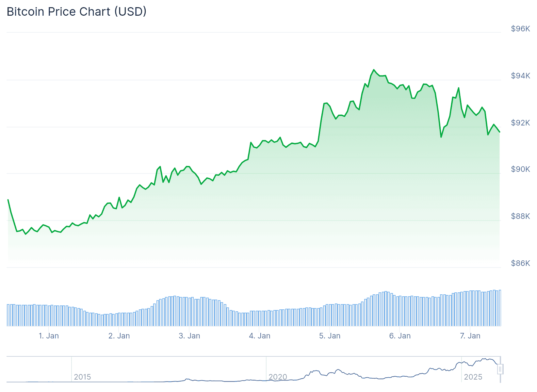537x392 pixels.
Task: Click the highest peak of the price line
Action: pyautogui.click(x=374, y=70)
